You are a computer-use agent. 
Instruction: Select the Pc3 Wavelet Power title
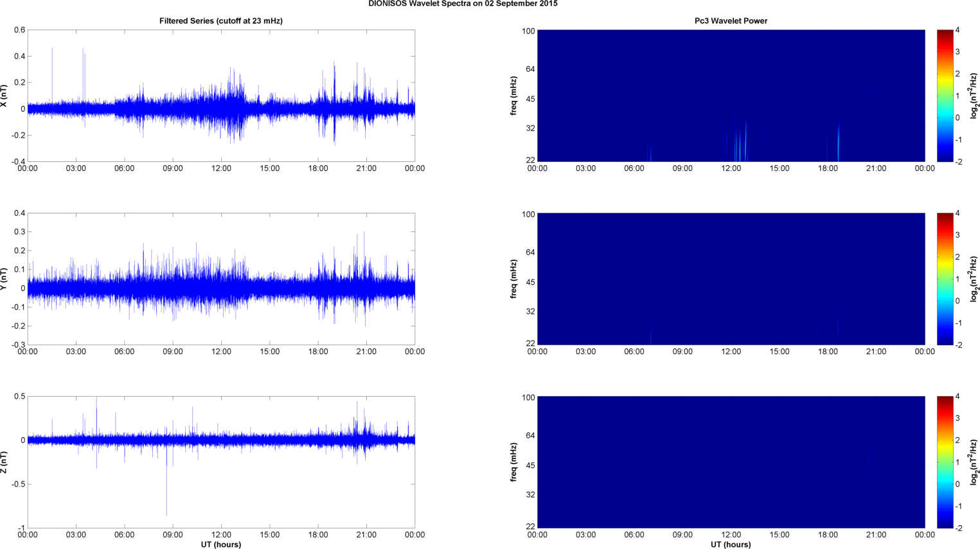731,21
